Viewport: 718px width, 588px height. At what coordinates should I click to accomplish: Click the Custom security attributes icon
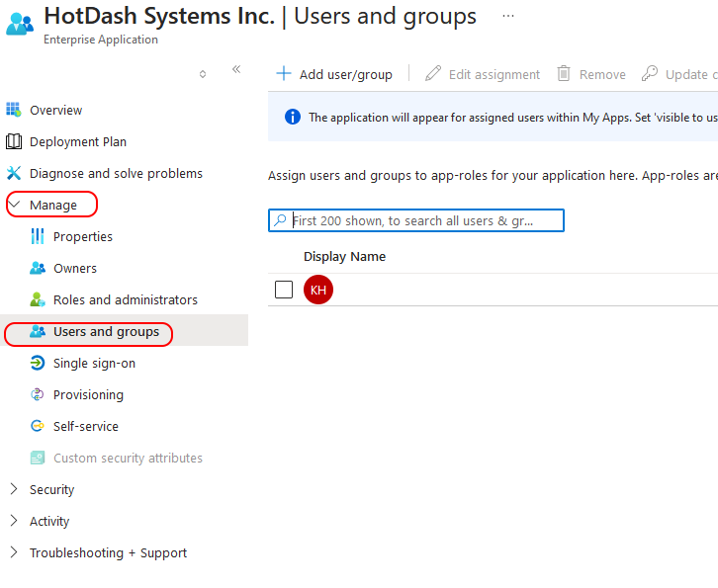pyautogui.click(x=38, y=458)
